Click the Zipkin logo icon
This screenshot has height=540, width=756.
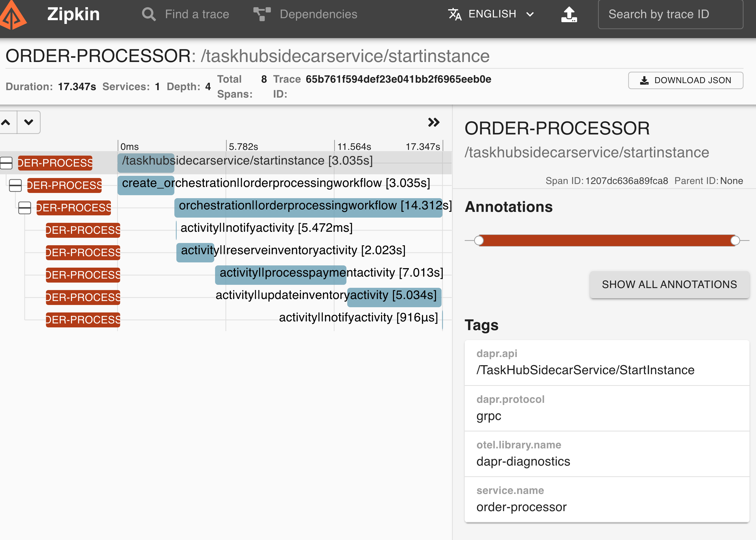pyautogui.click(x=13, y=15)
